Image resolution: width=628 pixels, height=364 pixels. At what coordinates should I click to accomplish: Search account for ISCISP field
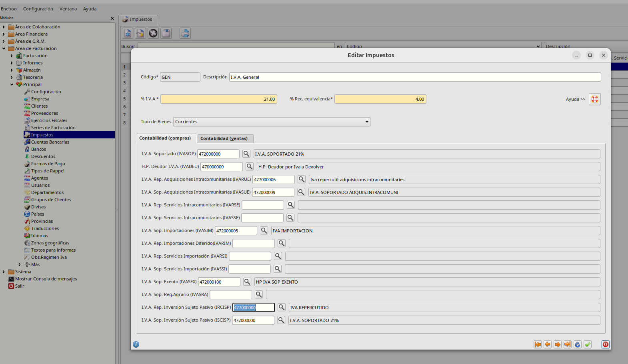tap(281, 320)
